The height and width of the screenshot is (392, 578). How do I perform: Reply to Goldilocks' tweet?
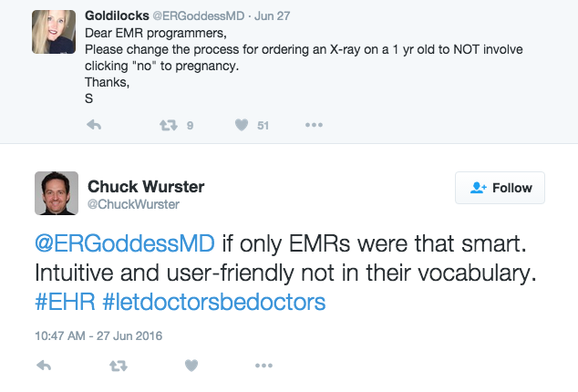(93, 126)
